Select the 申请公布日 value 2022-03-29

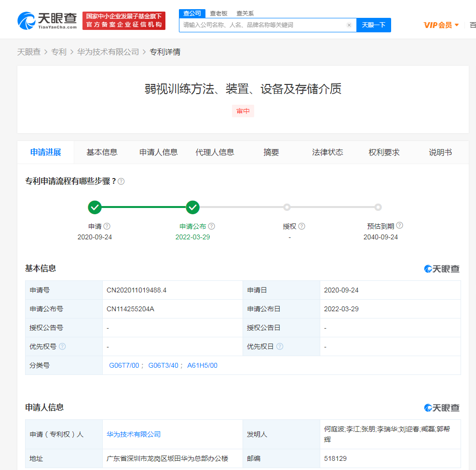(341, 309)
